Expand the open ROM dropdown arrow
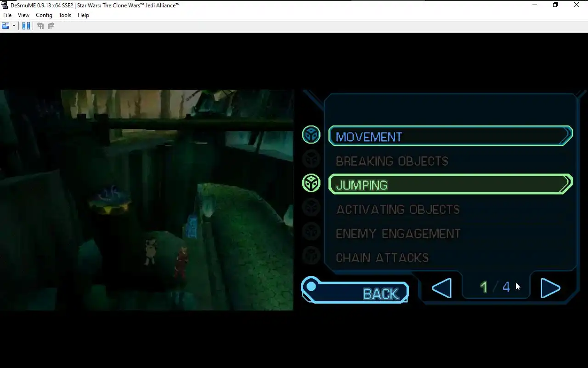The width and height of the screenshot is (588, 368). pos(14,26)
